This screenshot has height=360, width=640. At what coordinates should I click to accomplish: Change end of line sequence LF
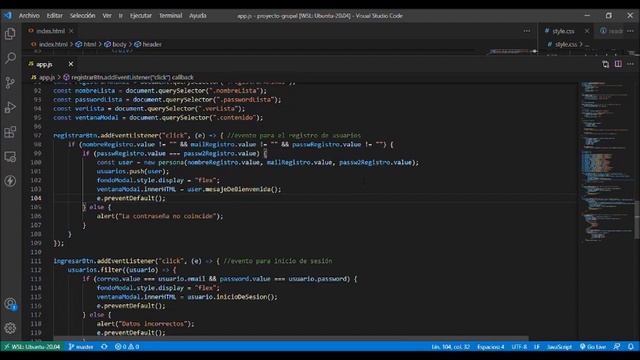pyautogui.click(x=537, y=347)
